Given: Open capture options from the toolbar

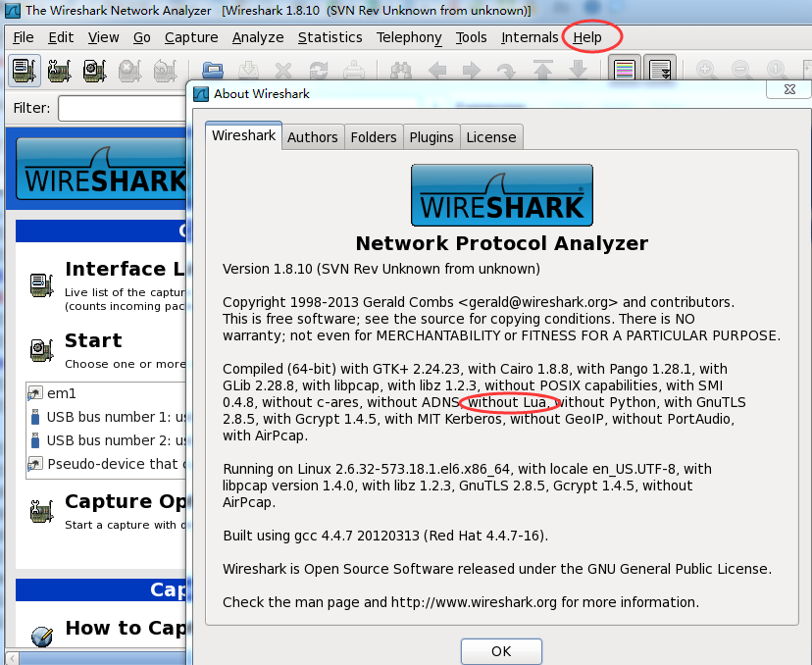Looking at the screenshot, I should click(60, 70).
